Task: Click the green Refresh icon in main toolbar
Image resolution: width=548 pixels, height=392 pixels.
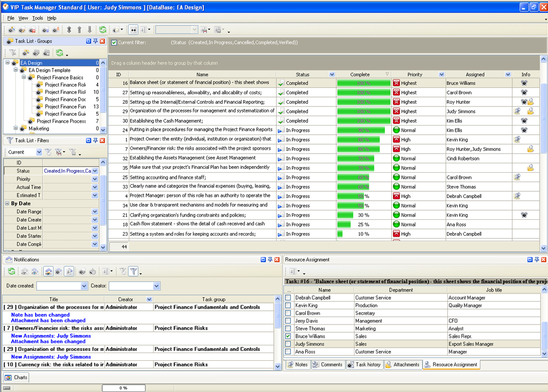Action: tap(102, 30)
